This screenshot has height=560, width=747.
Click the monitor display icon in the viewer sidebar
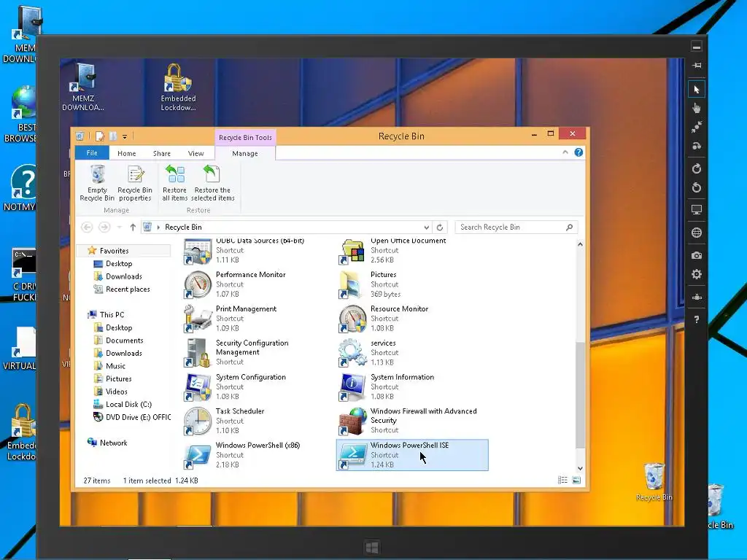tap(697, 209)
